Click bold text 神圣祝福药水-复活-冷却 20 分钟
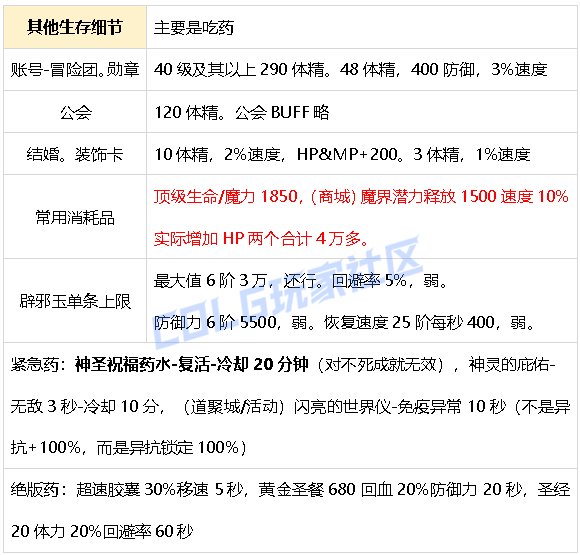The height and width of the screenshot is (555, 580). [x=192, y=365]
